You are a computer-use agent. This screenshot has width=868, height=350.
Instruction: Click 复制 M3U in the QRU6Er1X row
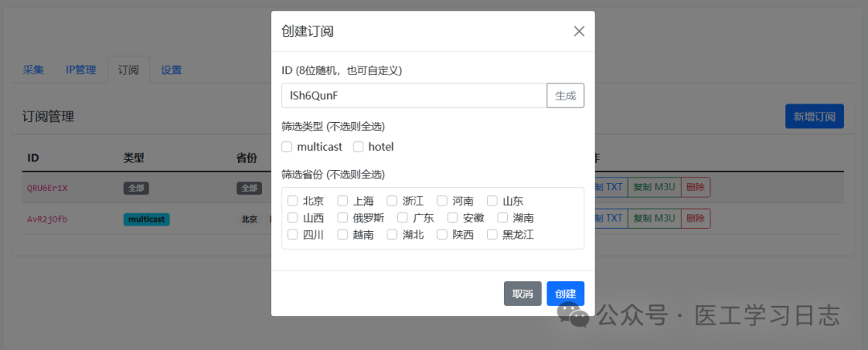point(654,187)
